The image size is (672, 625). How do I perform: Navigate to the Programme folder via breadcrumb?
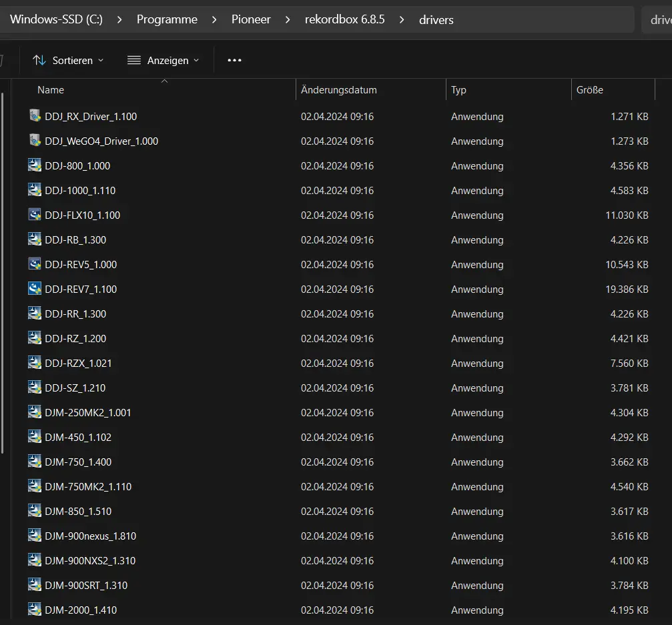pyautogui.click(x=167, y=19)
